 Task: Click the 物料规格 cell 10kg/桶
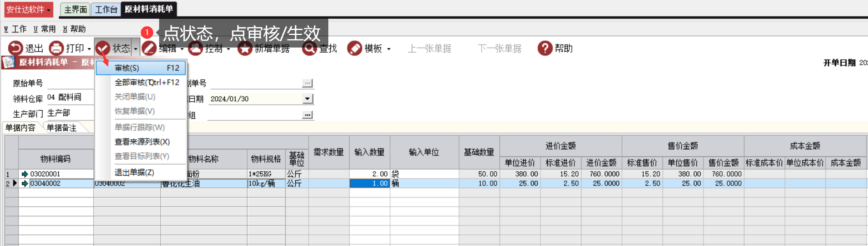(266, 183)
